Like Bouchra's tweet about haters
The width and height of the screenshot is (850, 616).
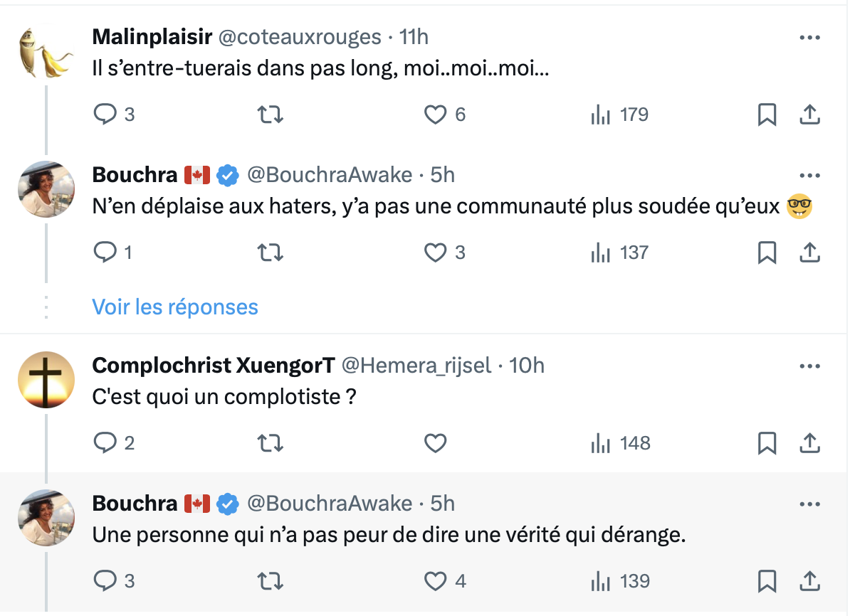point(435,253)
